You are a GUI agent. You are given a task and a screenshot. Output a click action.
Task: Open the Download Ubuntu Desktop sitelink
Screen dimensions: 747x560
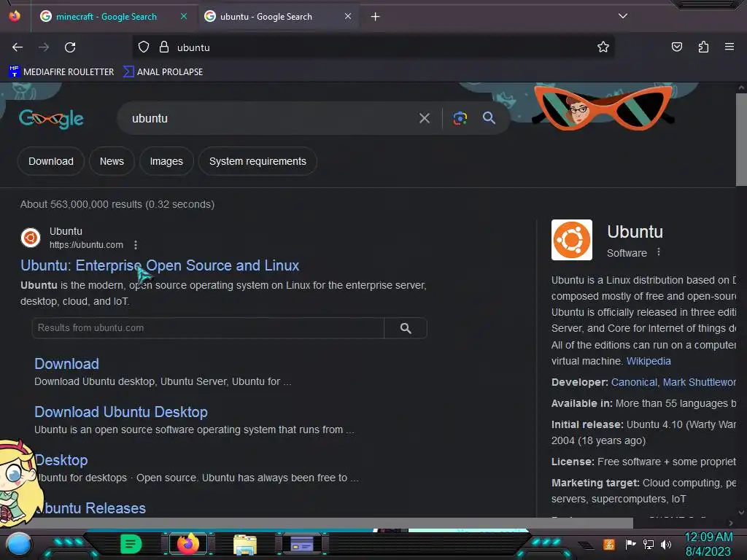click(121, 412)
